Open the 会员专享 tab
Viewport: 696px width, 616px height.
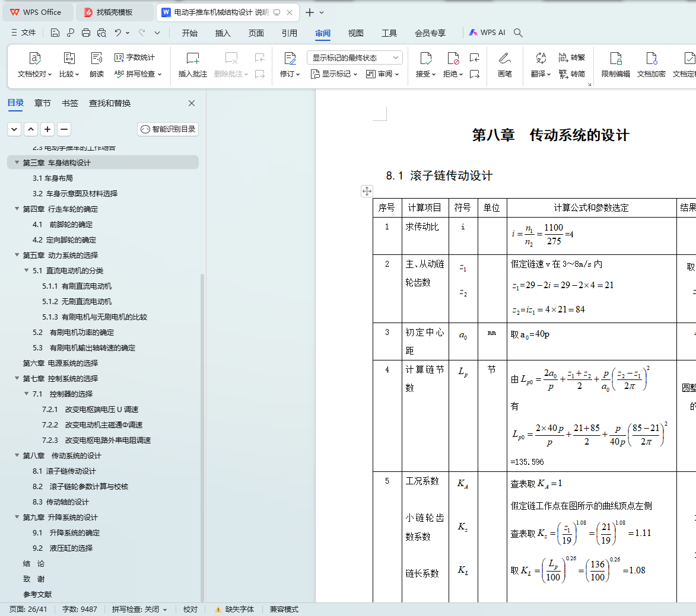pyautogui.click(x=430, y=33)
